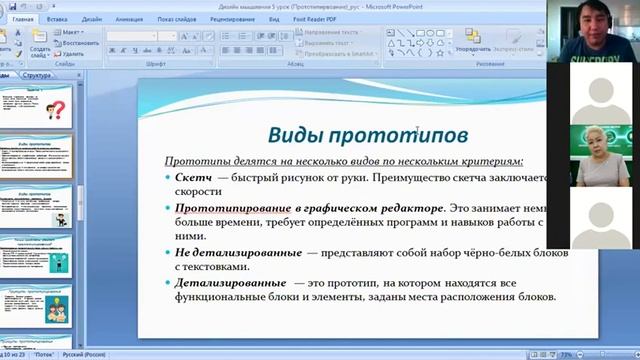The image size is (640, 360).
Task: Close the slides thumbnail pane
Action: pyautogui.click(x=79, y=75)
